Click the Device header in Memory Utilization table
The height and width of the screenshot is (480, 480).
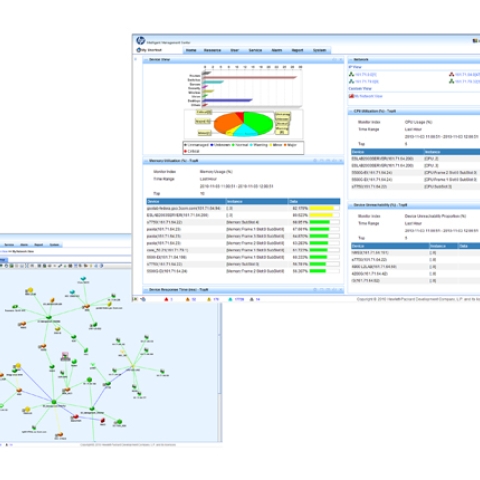point(186,202)
